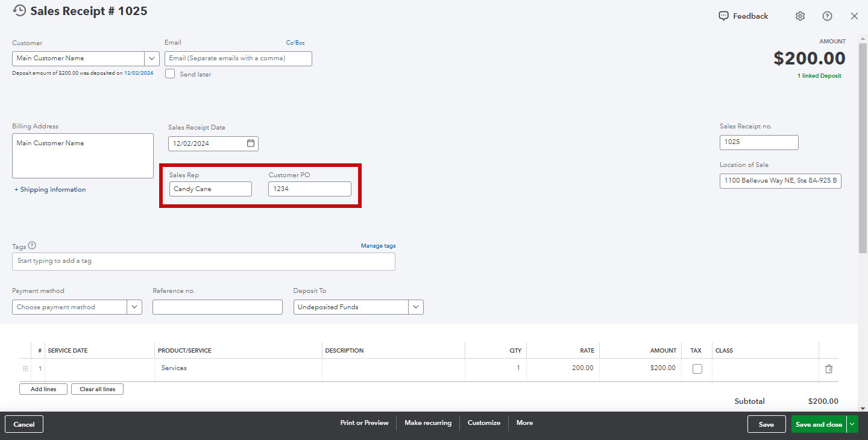Click the Feedback speech bubble icon
The image size is (868, 440).
723,16
